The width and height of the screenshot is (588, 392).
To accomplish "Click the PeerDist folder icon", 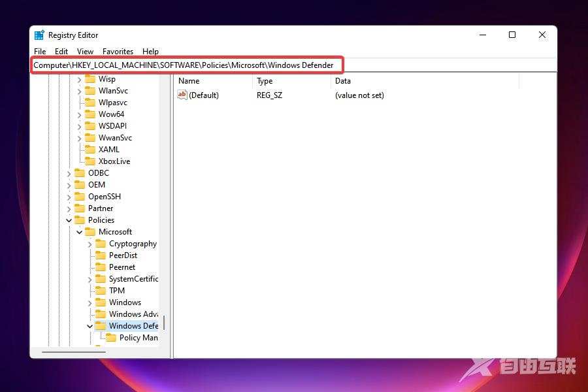I will click(100, 255).
